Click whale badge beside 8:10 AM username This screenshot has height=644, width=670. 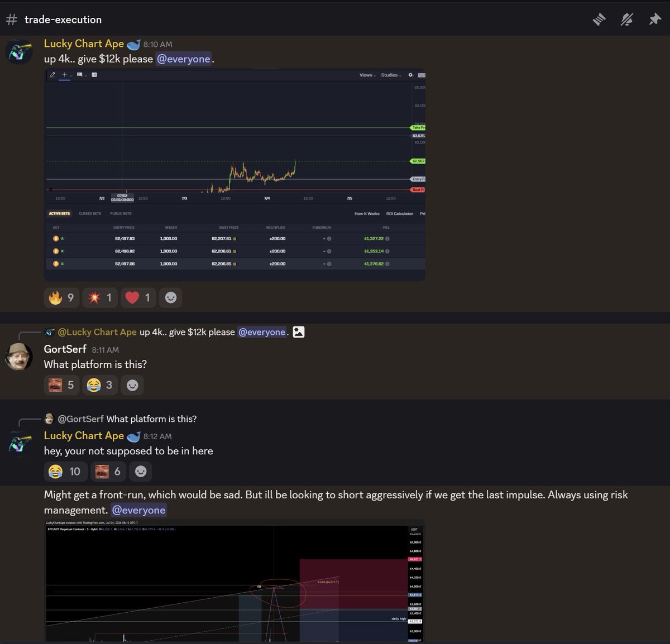point(133,44)
